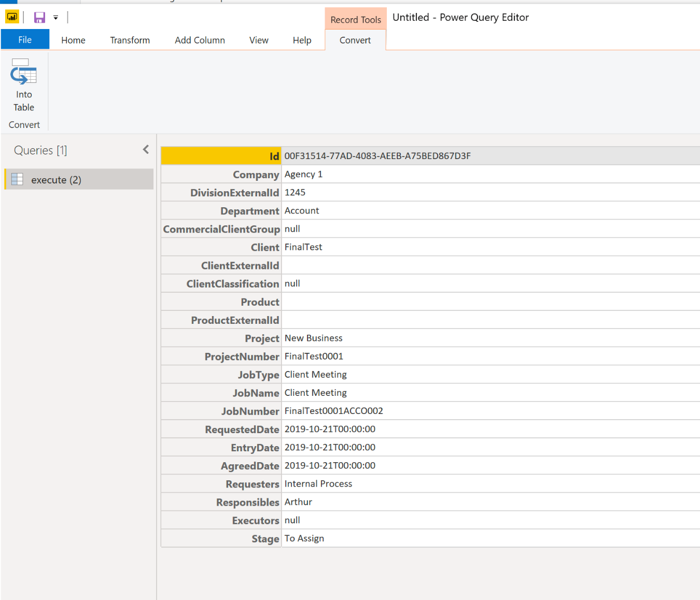The height and width of the screenshot is (600, 700).
Task: Open the quick access toolbar customization dropdown
Action: (55, 17)
